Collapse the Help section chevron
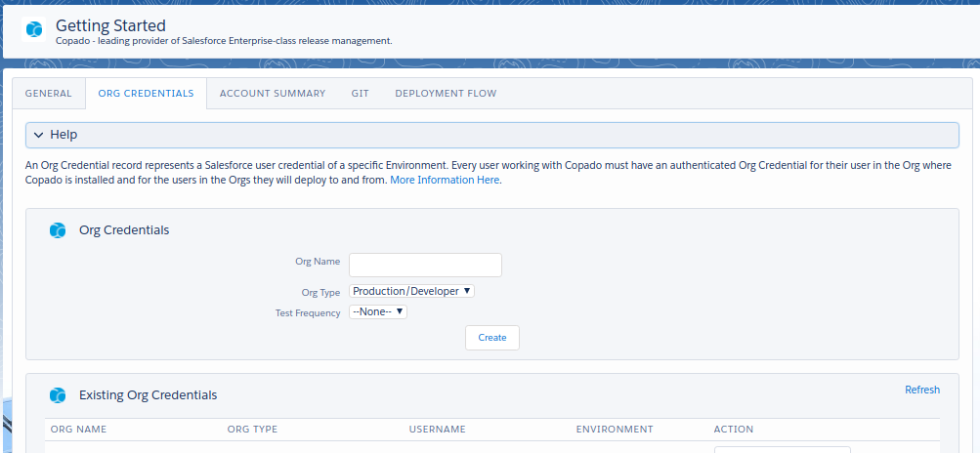The image size is (980, 453). click(39, 135)
